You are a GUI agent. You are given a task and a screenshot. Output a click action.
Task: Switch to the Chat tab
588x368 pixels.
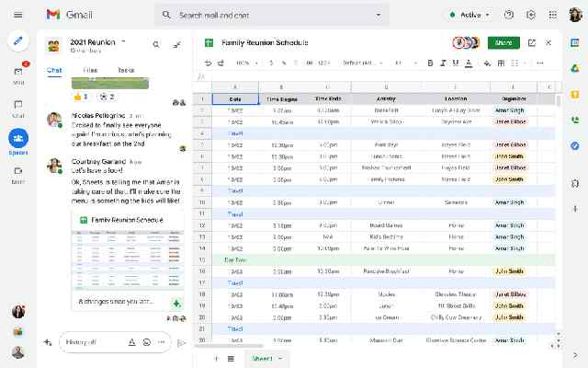[54, 70]
